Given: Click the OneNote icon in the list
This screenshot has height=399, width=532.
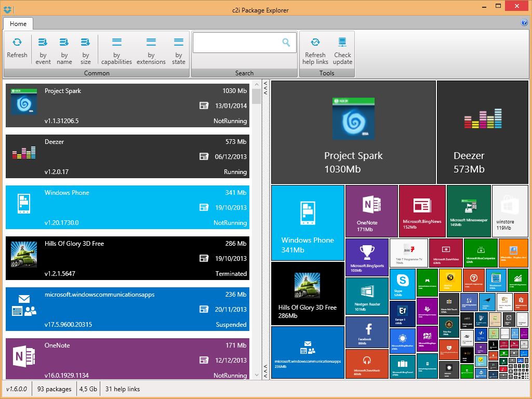Looking at the screenshot, I should [x=24, y=356].
